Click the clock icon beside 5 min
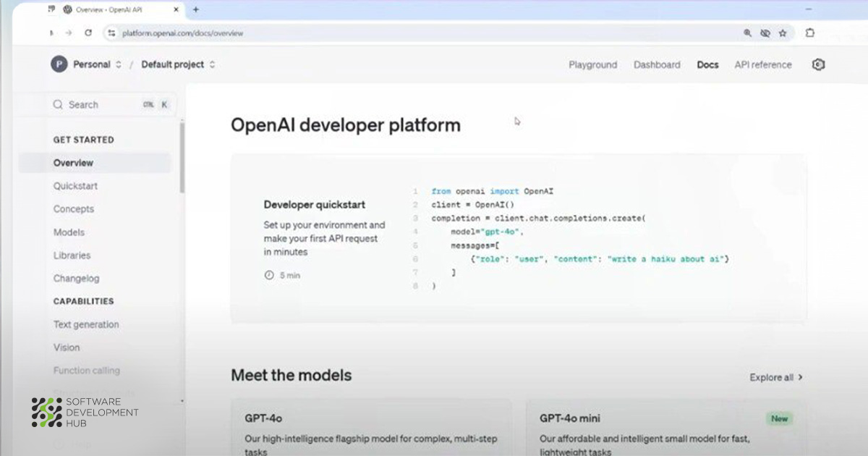Image resolution: width=868 pixels, height=456 pixels. 269,276
